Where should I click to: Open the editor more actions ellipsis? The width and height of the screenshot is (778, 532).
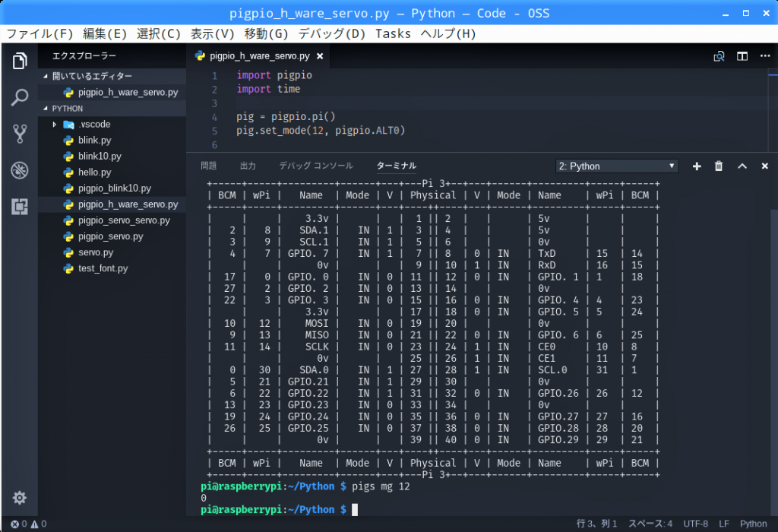click(x=764, y=56)
